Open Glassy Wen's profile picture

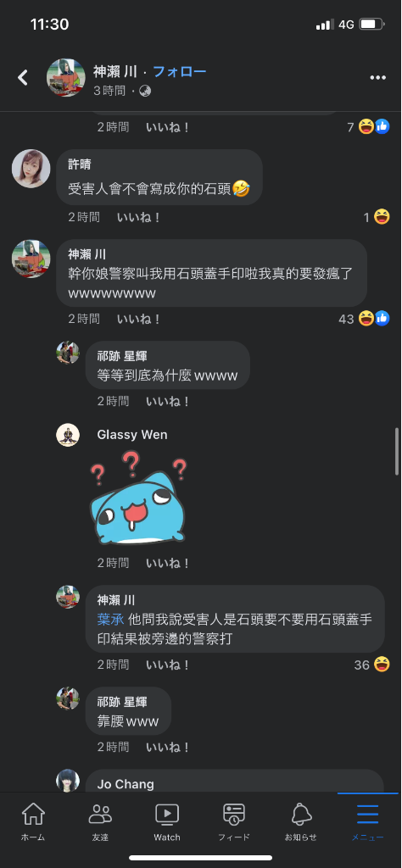click(68, 435)
